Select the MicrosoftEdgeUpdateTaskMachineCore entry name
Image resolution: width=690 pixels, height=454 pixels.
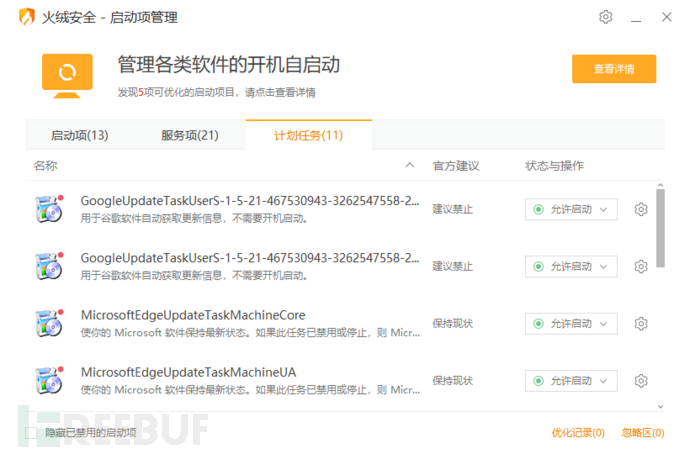(193, 315)
